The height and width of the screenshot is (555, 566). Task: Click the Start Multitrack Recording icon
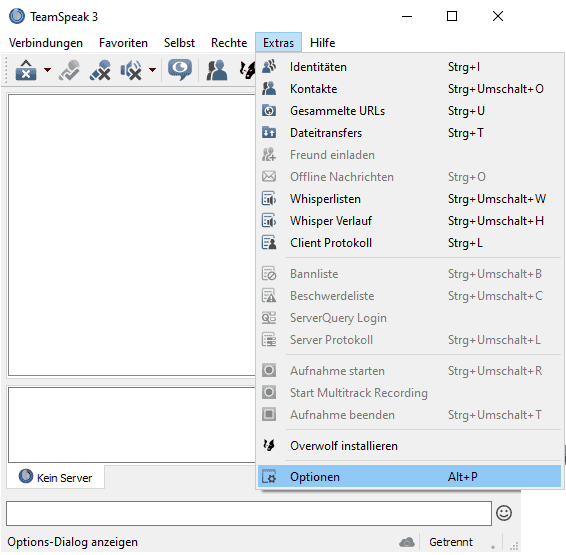pos(269,393)
